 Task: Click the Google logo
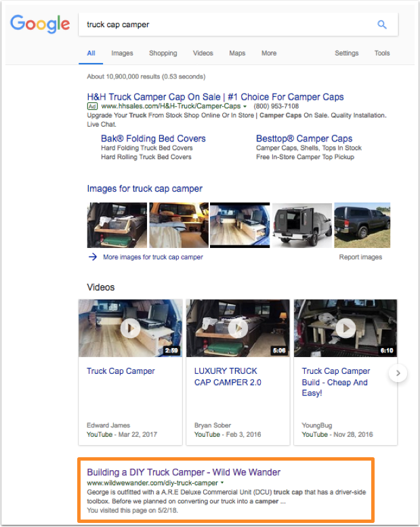click(x=40, y=24)
